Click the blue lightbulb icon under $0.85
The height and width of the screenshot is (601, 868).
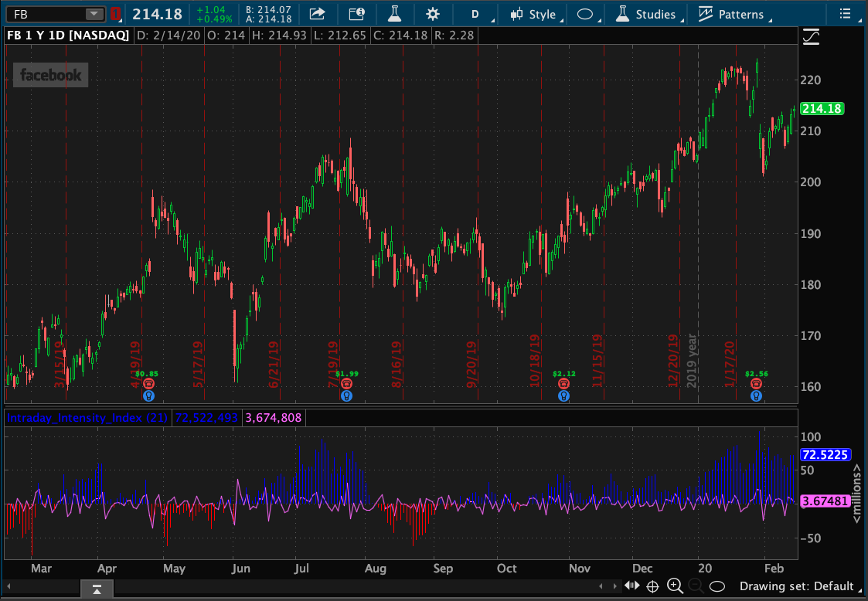148,396
